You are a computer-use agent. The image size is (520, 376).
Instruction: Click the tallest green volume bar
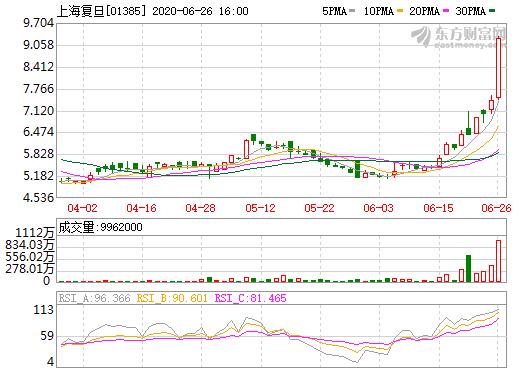coord(468,268)
